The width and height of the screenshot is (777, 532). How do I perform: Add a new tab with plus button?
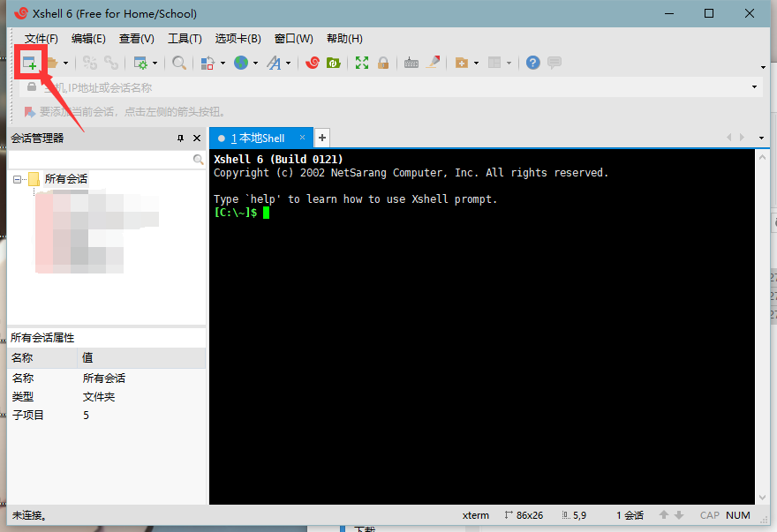click(x=322, y=138)
